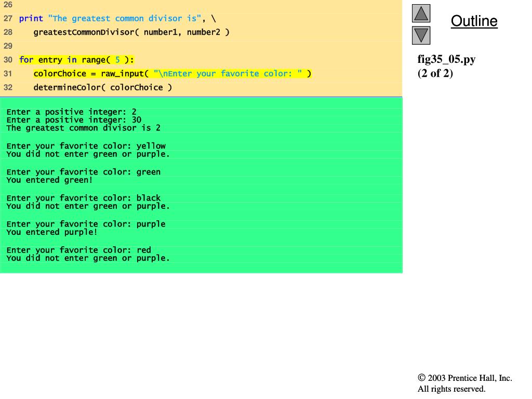532x399 pixels.
Task: Click "© 2003 Prentice Hall, Inc." copyright text
Action: pos(465,378)
